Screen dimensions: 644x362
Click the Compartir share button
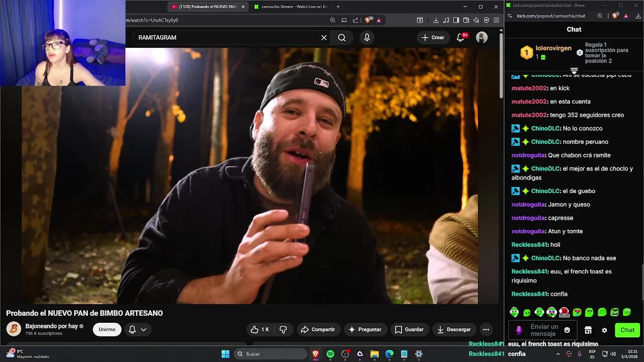[x=318, y=330]
